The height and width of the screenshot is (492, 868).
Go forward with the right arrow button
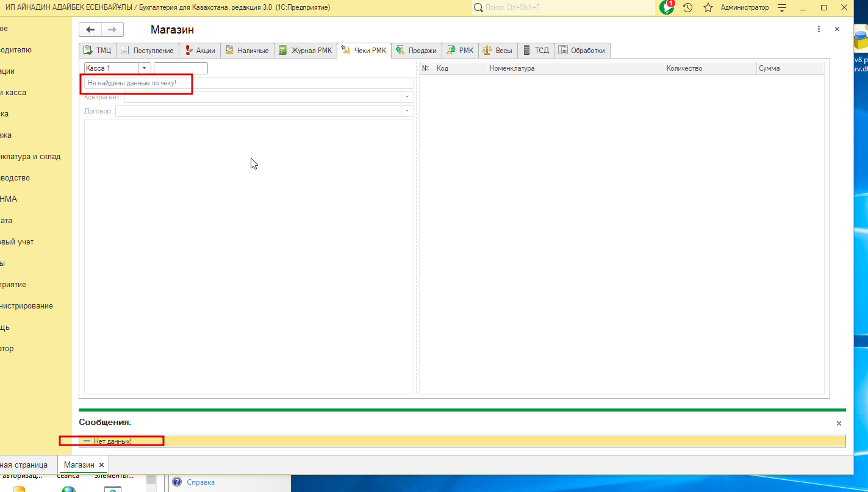click(112, 29)
